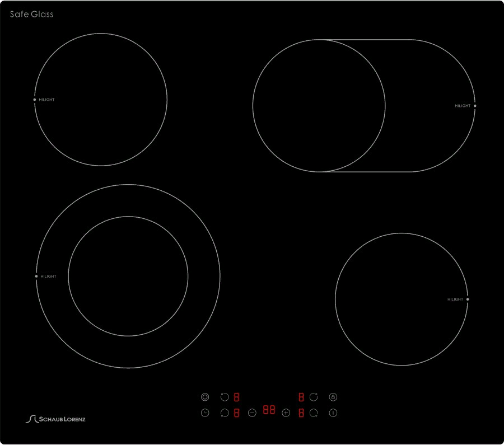Tap the top-left zone power level display
504x445 pixels.
(236, 397)
